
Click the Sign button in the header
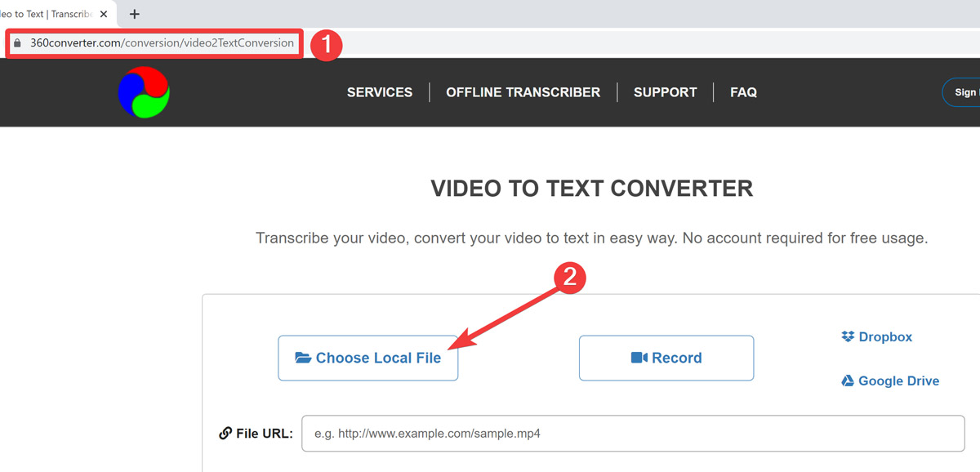966,92
